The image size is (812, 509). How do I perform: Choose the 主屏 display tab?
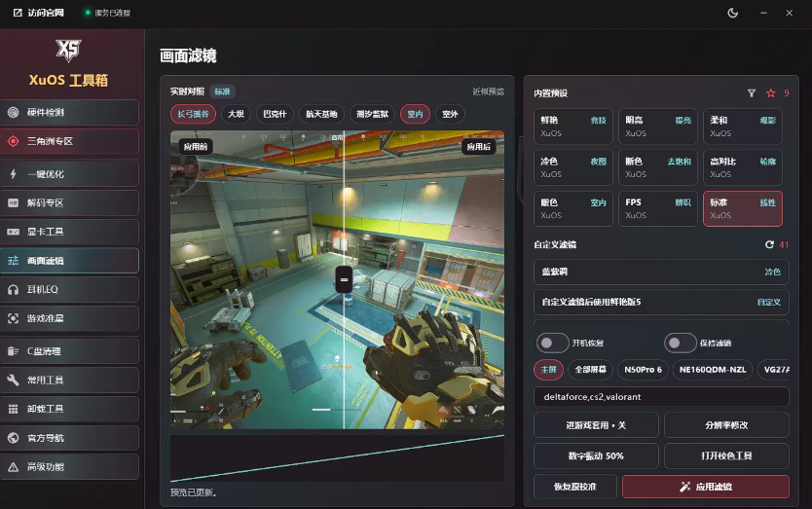coord(548,369)
